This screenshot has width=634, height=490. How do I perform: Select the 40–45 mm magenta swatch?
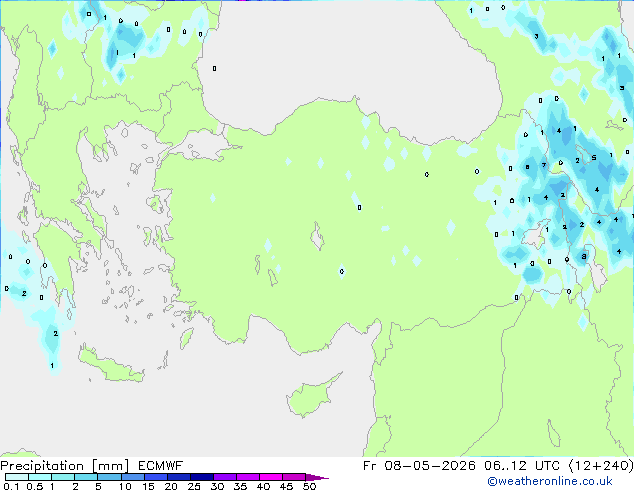[x=271, y=477]
